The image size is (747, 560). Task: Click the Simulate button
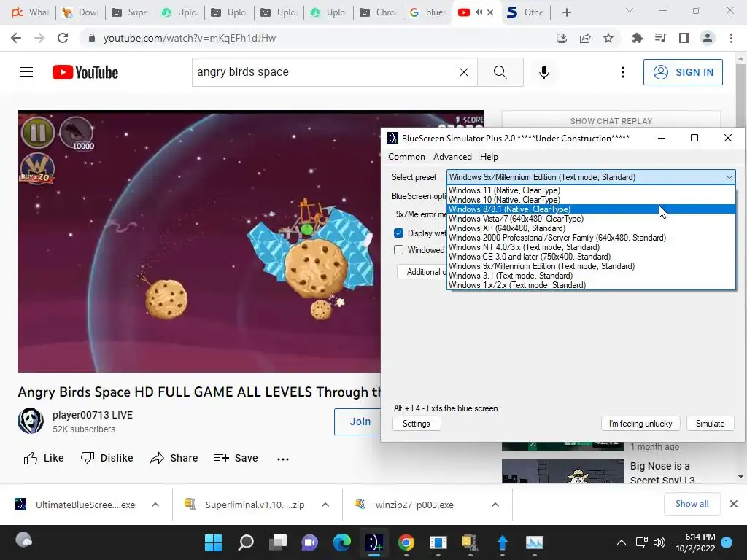pyautogui.click(x=710, y=424)
